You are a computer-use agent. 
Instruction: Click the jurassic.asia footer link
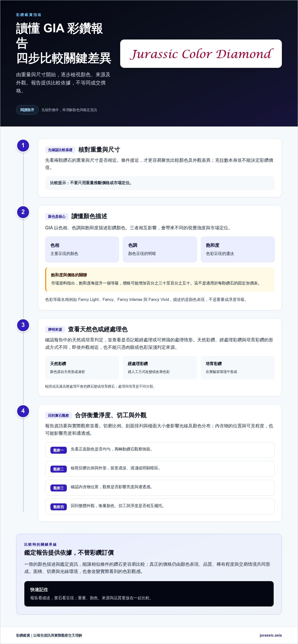tap(270, 635)
